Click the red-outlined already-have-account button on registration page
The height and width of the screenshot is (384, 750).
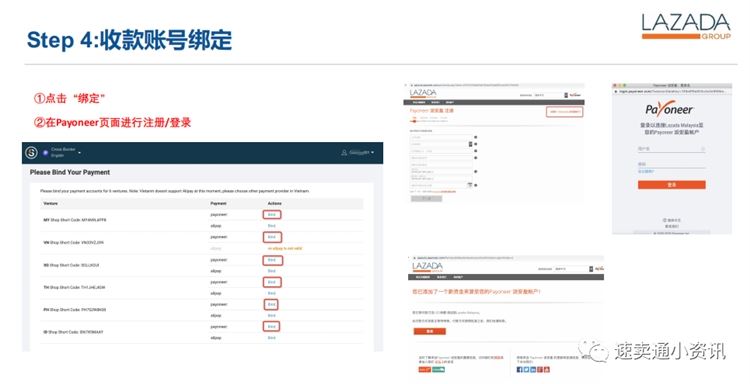(x=564, y=112)
